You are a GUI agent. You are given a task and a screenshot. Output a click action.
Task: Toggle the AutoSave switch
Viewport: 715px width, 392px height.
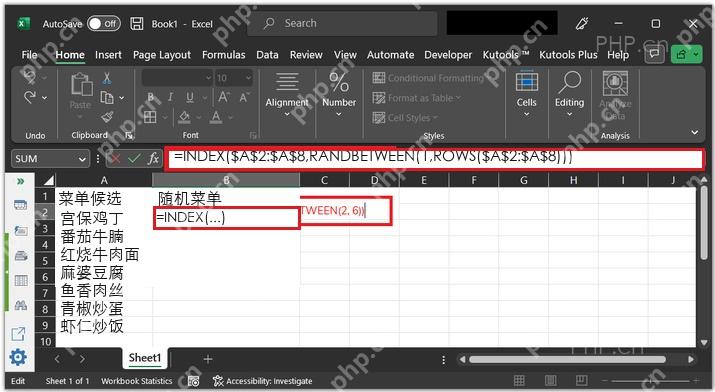click(104, 24)
